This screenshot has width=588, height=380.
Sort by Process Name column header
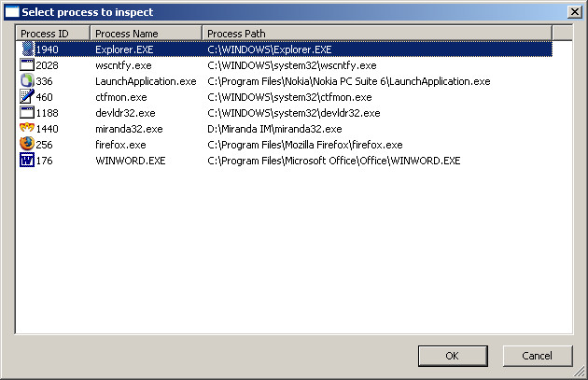[x=147, y=34]
